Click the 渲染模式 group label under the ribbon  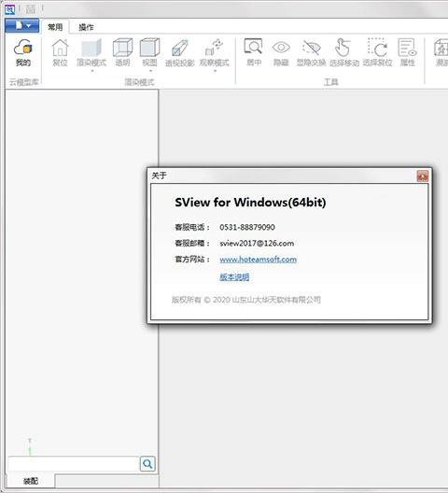tap(139, 82)
